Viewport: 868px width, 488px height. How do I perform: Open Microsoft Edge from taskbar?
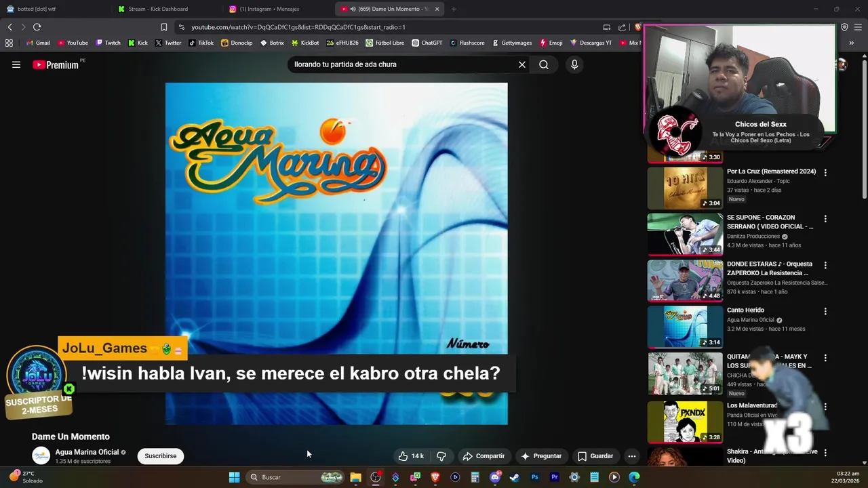634,477
